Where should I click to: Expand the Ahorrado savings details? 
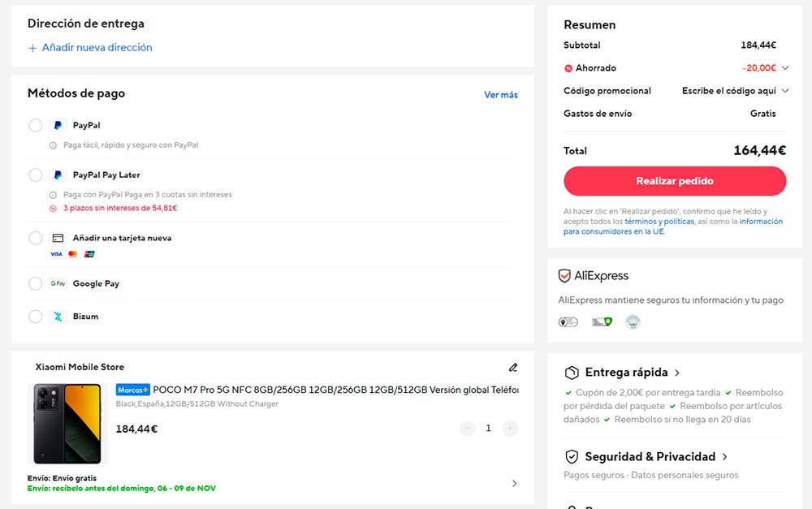tap(785, 68)
